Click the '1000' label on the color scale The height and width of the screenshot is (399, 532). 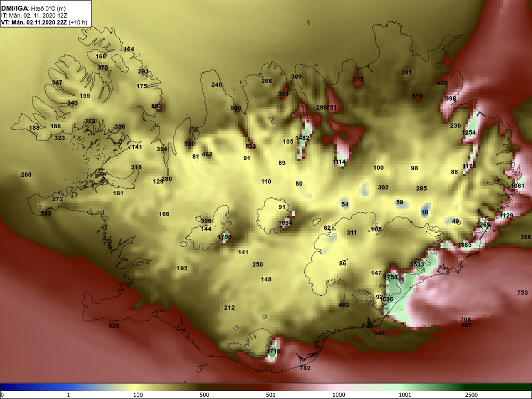coord(338,395)
